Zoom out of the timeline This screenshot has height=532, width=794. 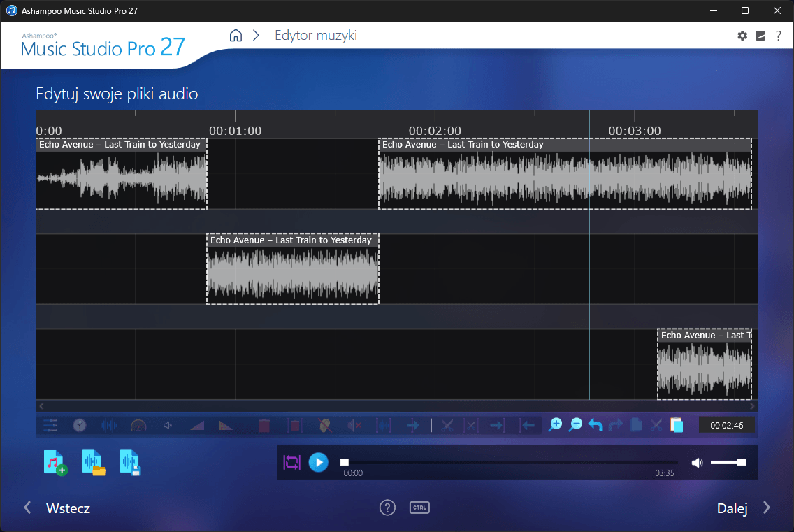pos(575,424)
